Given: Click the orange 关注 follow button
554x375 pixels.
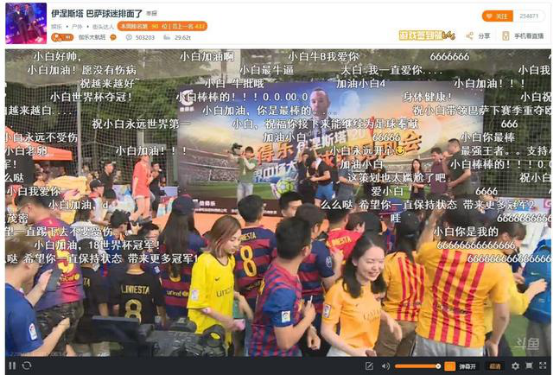Looking at the screenshot, I should tap(497, 16).
